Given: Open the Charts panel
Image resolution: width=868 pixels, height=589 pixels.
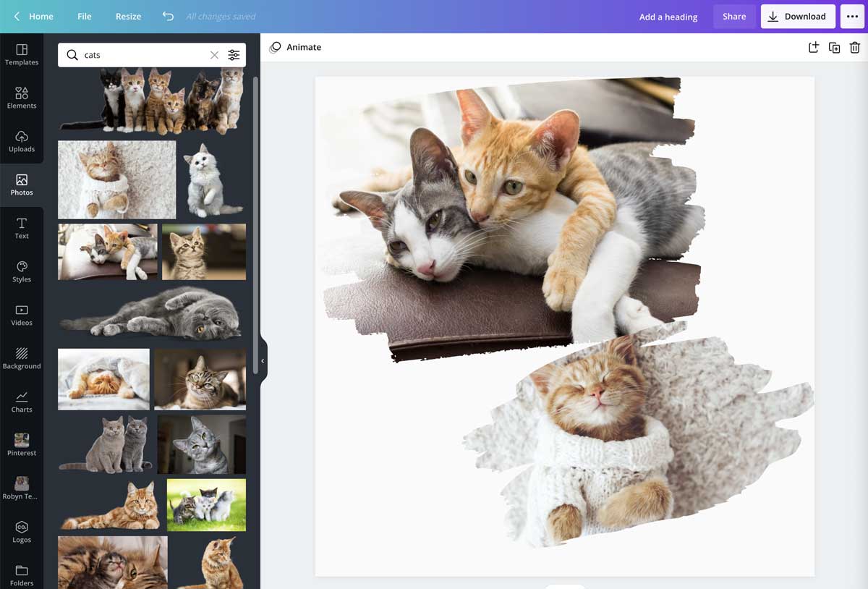Looking at the screenshot, I should tap(22, 402).
